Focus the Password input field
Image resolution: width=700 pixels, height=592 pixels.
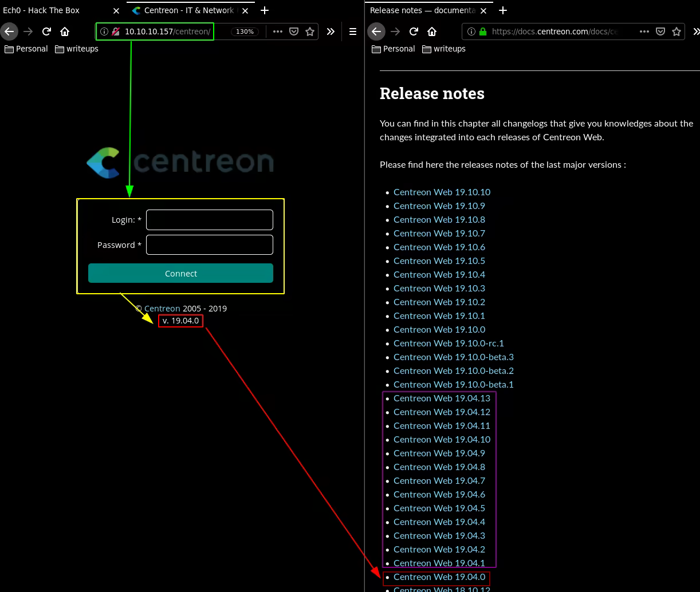click(210, 245)
